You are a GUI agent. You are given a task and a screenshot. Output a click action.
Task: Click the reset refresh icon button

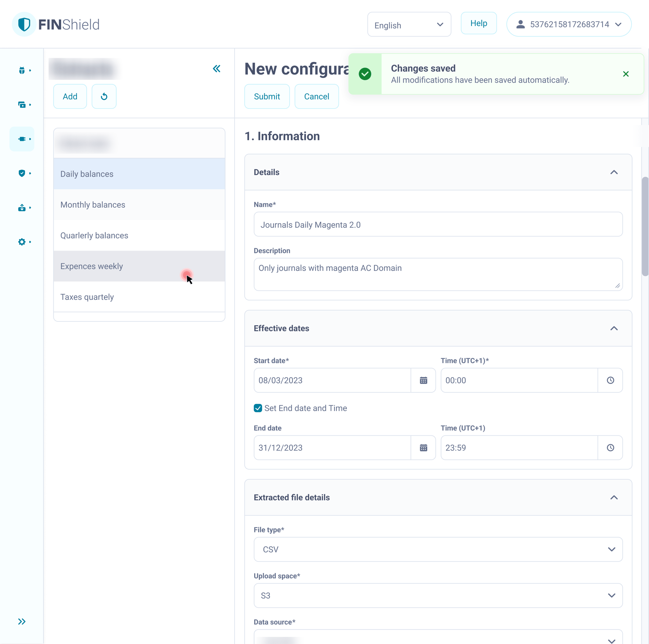104,97
